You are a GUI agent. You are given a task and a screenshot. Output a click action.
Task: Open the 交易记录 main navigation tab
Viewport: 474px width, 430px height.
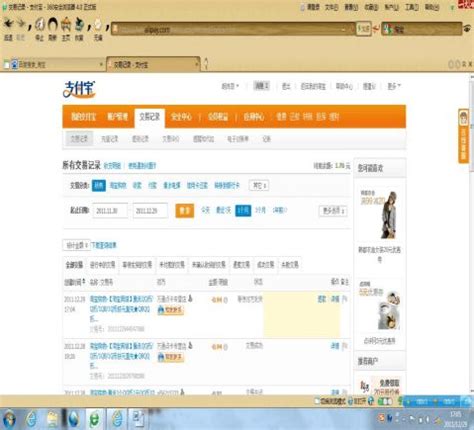149,117
